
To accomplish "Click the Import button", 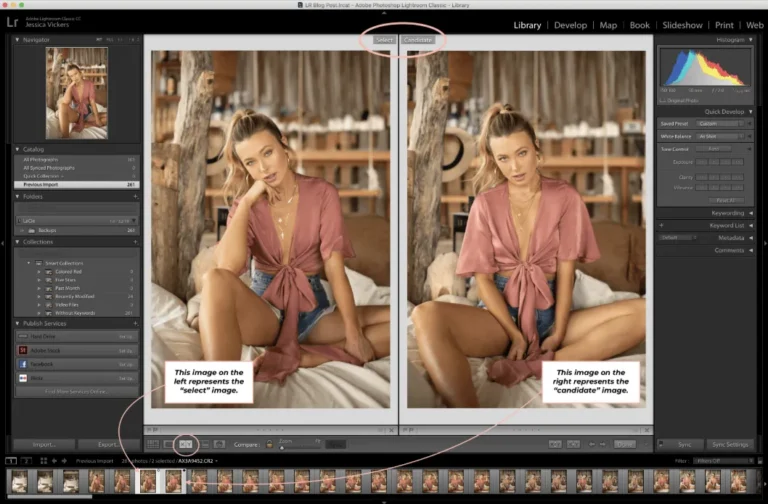I will pos(44,444).
